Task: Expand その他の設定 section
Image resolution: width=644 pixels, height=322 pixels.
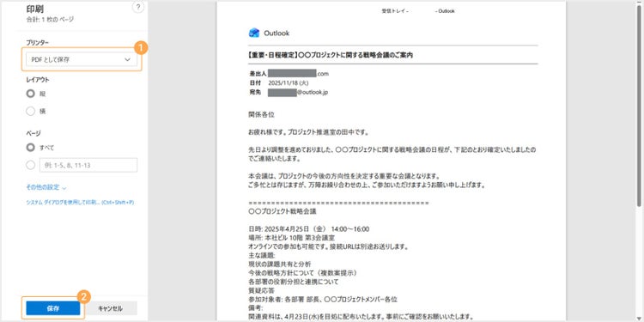Action: pos(46,187)
